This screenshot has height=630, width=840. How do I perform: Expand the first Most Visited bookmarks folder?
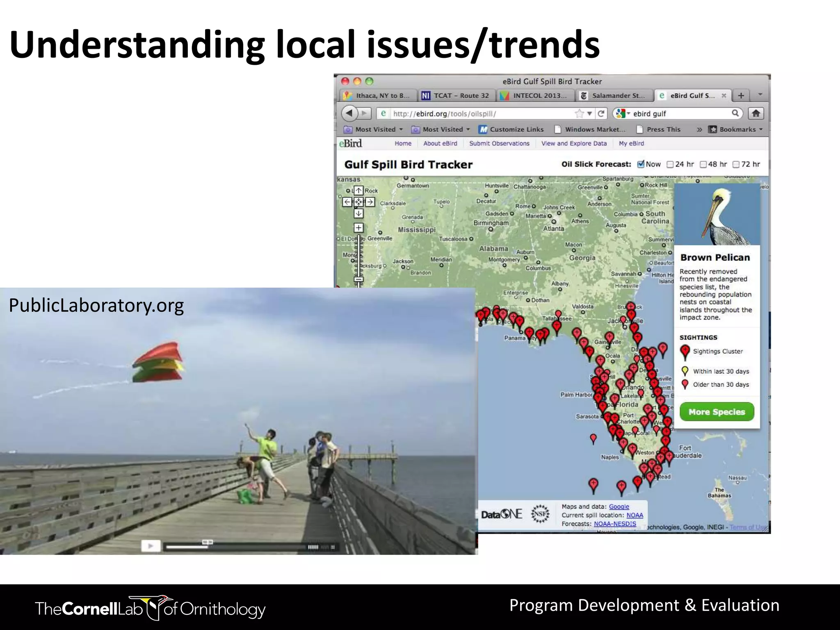(373, 130)
